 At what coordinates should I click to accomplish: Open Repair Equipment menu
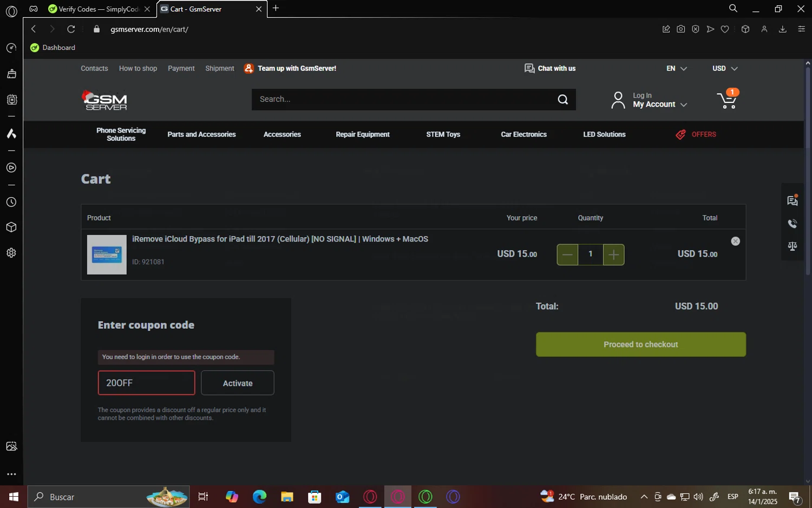pos(363,134)
